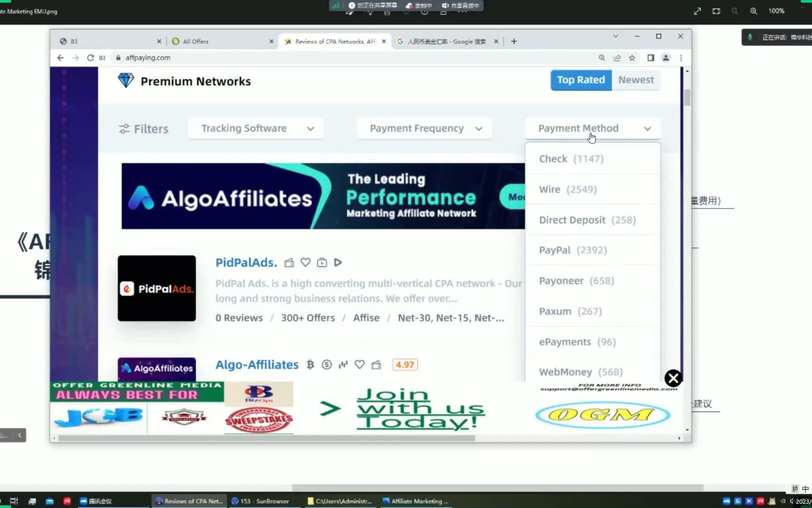This screenshot has width=812, height=508.
Task: Switch to the Top Rated toggle
Action: point(581,80)
